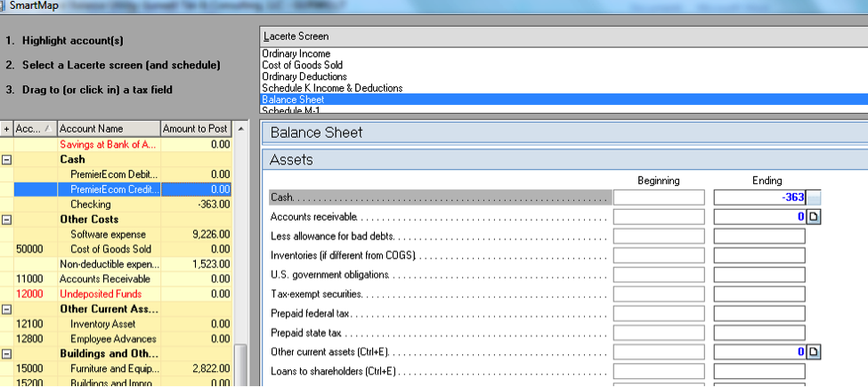Select Balance Sheet in Lacerte screen list

(564, 100)
